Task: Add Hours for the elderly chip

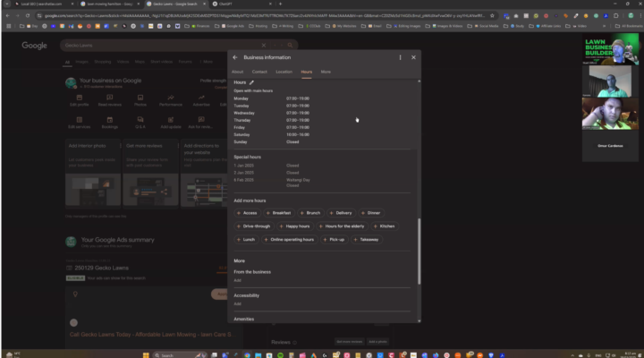Action: pos(342,226)
